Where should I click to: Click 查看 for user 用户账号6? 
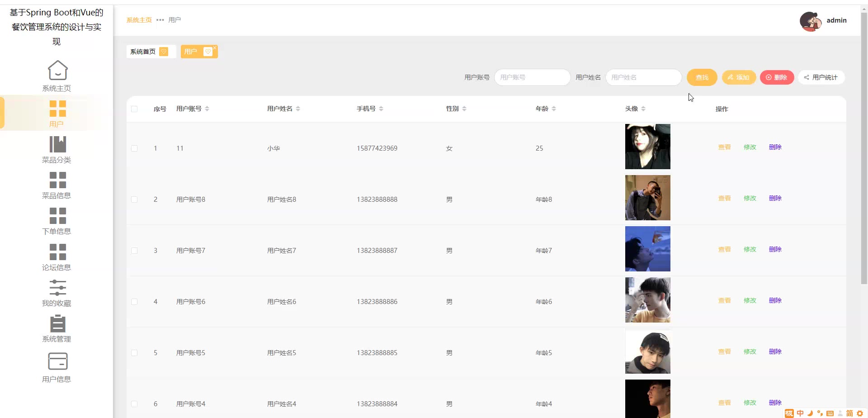click(x=724, y=300)
